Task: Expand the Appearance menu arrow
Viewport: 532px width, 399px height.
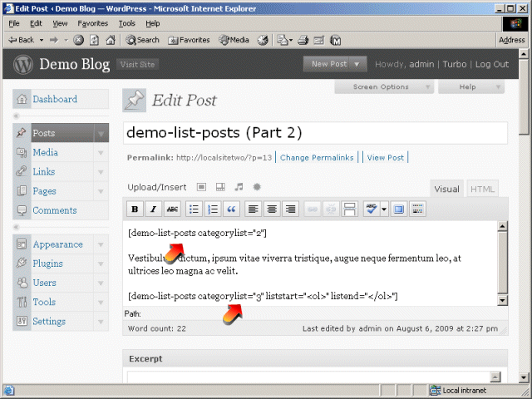Action: (101, 244)
